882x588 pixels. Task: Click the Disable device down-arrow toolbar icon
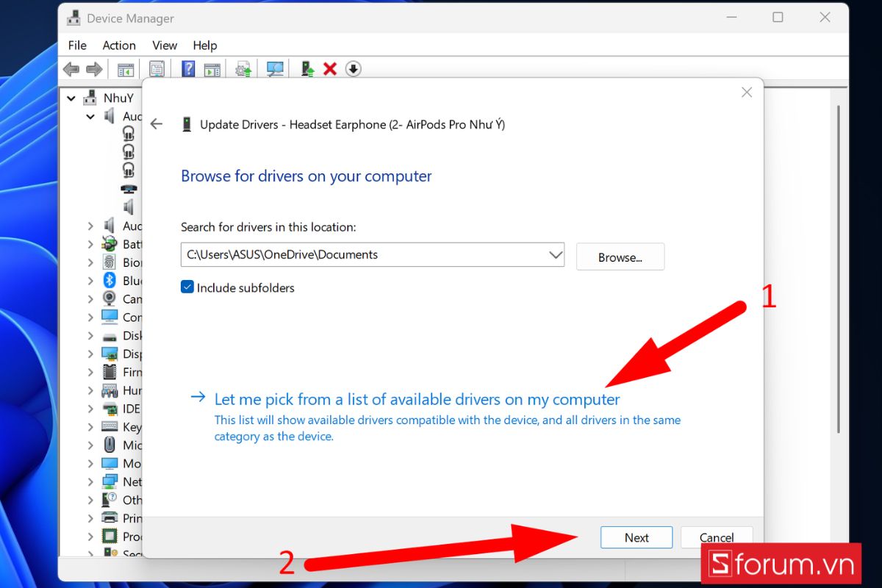pyautogui.click(x=354, y=69)
